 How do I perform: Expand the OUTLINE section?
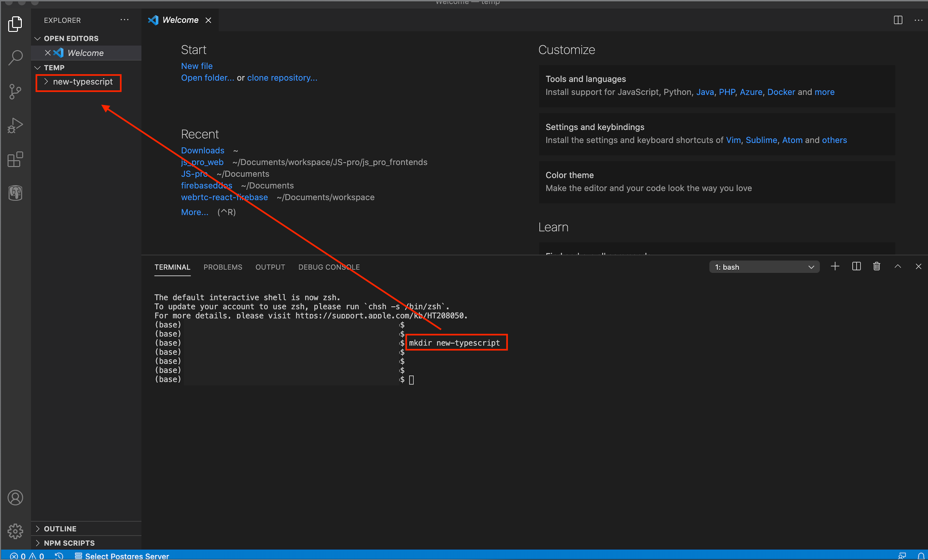click(60, 528)
